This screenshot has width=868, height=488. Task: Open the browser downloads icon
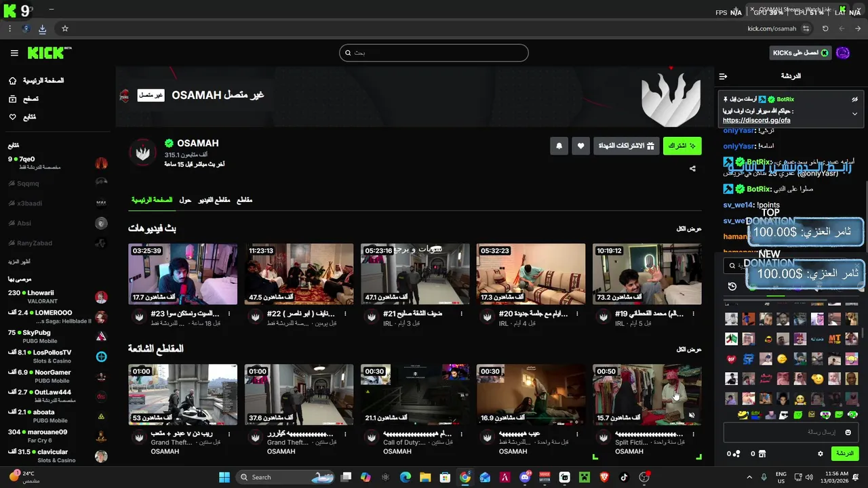point(42,28)
